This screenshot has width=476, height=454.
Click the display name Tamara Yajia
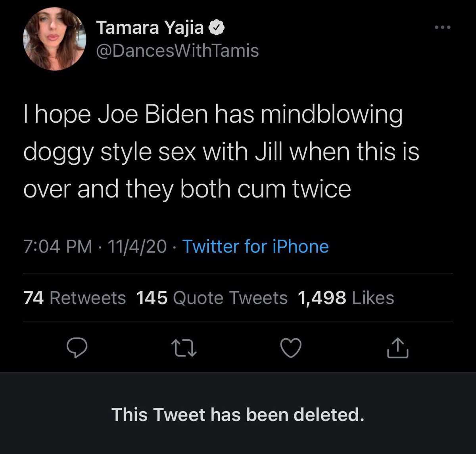[150, 28]
